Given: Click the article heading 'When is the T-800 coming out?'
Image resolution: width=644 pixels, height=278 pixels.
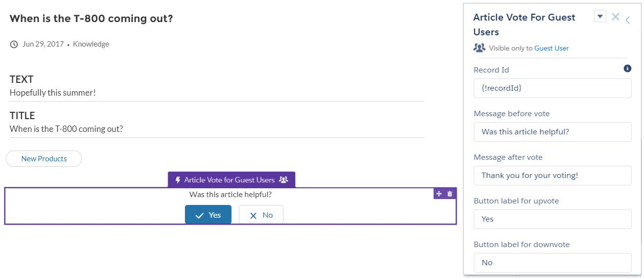Looking at the screenshot, I should pyautogui.click(x=91, y=19).
